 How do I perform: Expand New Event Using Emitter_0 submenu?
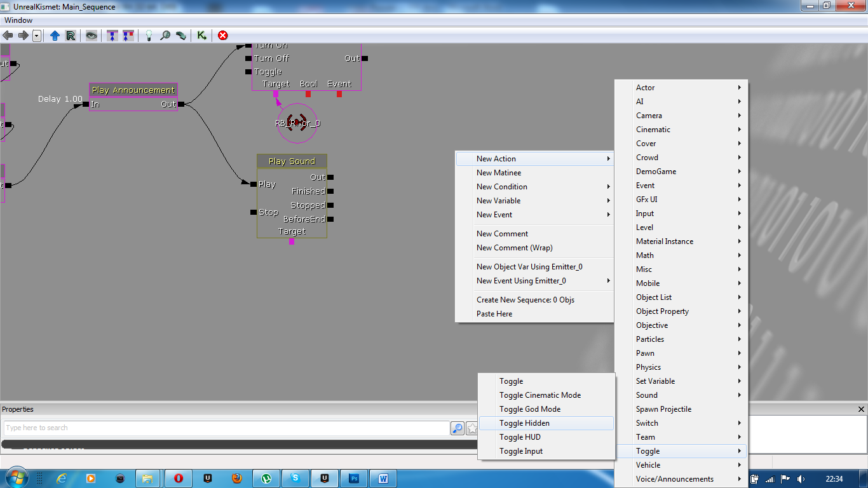coord(534,281)
